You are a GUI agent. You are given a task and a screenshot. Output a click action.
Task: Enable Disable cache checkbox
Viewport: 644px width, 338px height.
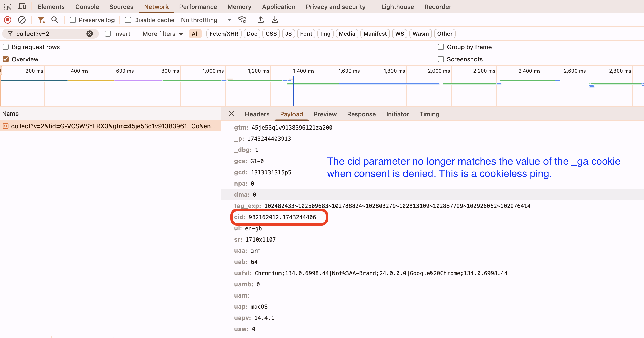click(x=128, y=20)
